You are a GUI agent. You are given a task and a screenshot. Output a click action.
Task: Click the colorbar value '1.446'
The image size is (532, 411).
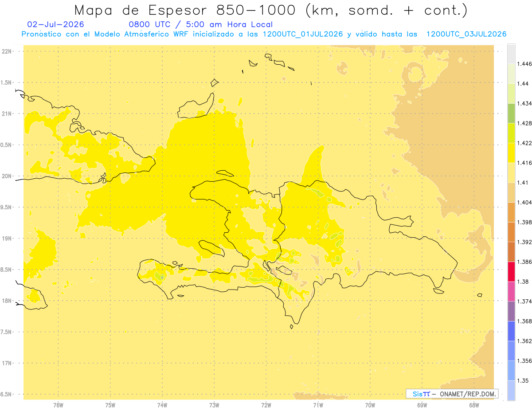point(525,64)
